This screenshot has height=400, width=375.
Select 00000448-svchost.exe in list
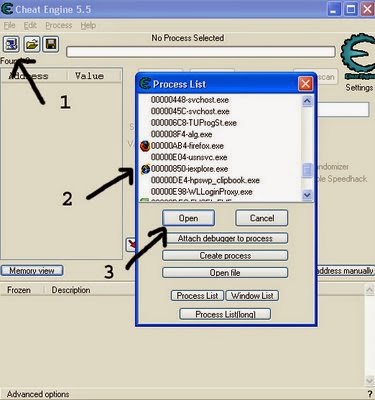[190, 100]
